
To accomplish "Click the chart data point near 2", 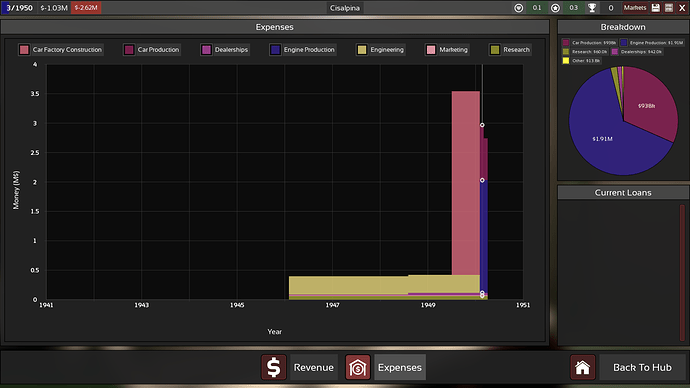I will click(482, 180).
